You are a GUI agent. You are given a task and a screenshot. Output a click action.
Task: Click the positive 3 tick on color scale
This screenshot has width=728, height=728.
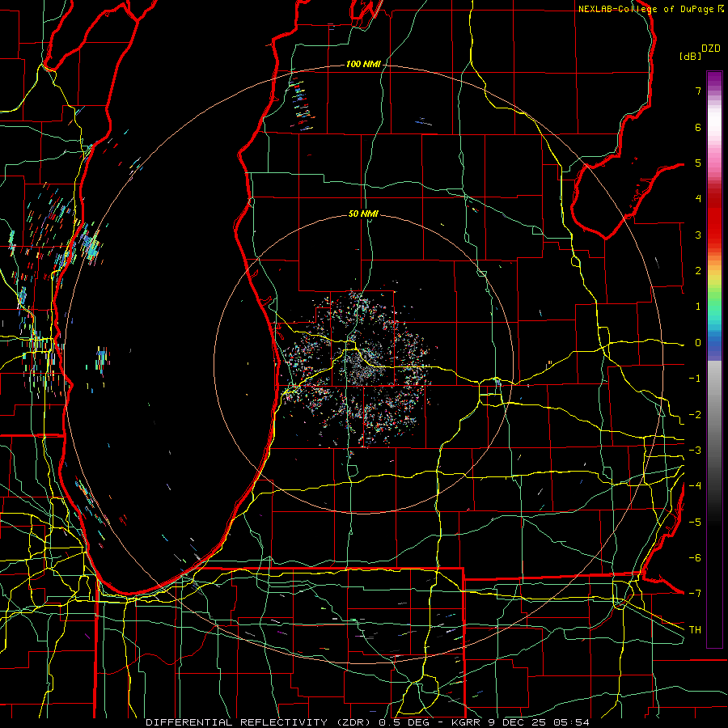tap(698, 235)
